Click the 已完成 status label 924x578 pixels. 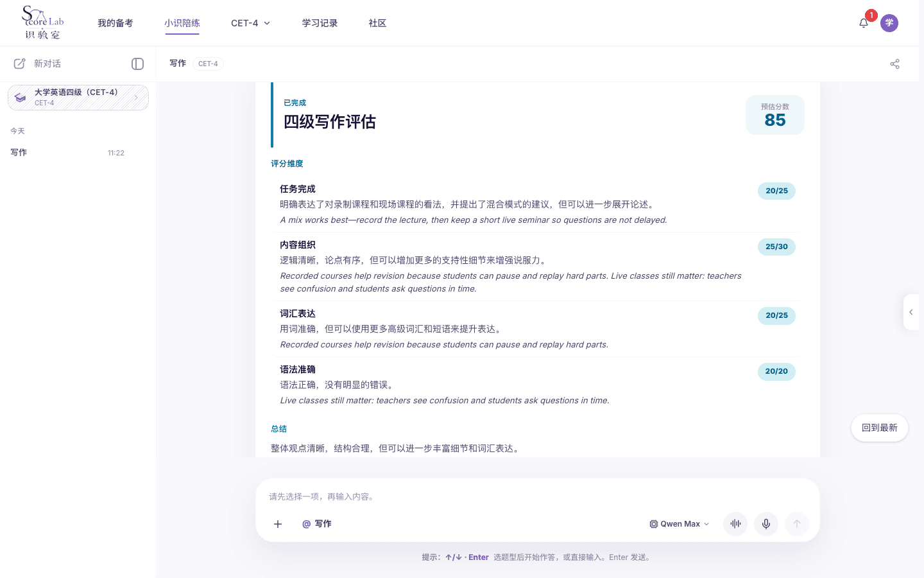click(x=295, y=103)
